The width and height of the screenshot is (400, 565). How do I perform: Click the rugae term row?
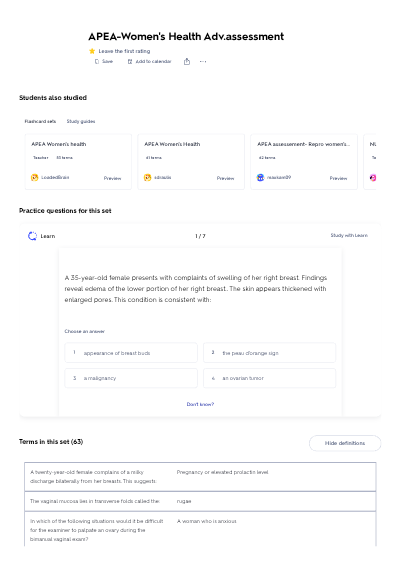[x=200, y=501]
